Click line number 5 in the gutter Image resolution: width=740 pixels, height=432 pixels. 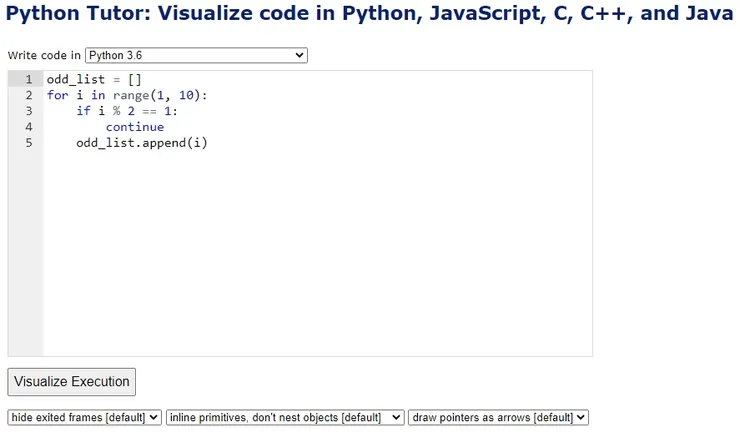pos(28,143)
